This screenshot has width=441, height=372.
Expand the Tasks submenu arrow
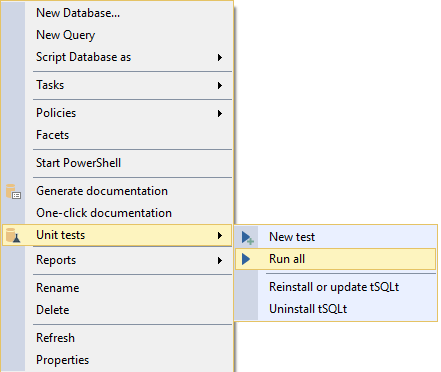[x=220, y=85]
